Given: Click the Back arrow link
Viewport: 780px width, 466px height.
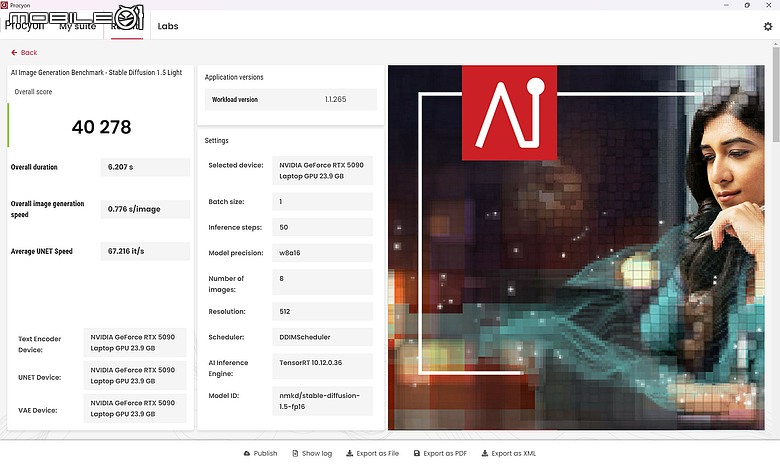Looking at the screenshot, I should pos(24,52).
